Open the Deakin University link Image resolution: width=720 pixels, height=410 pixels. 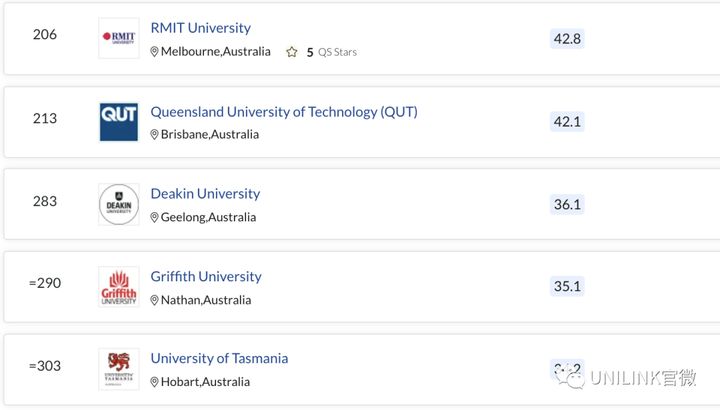(x=205, y=194)
